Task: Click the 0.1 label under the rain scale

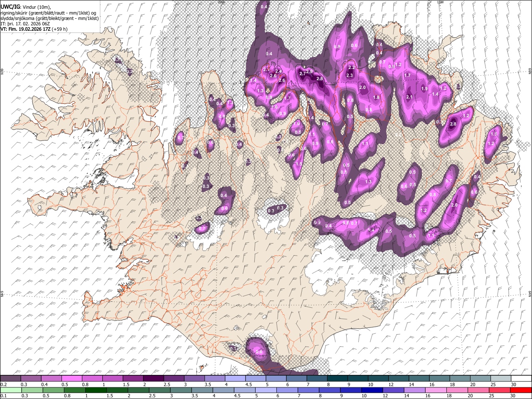Action: click(4, 397)
